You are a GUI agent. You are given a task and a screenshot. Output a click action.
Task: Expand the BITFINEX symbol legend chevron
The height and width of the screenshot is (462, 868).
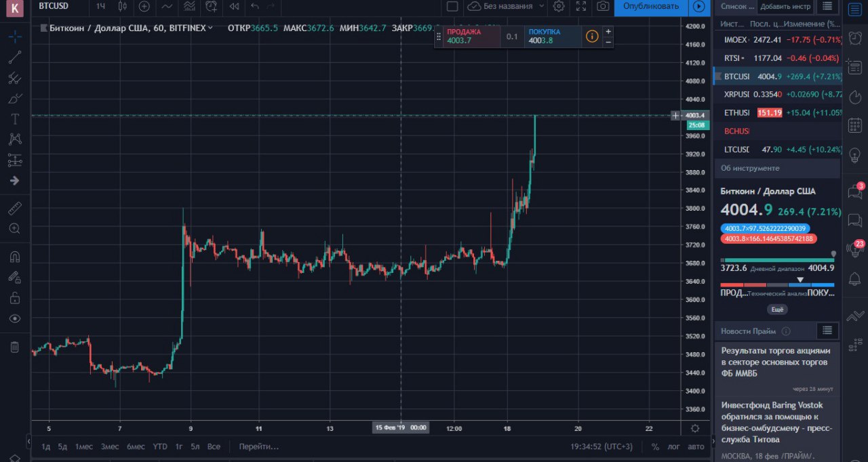pyautogui.click(x=210, y=28)
